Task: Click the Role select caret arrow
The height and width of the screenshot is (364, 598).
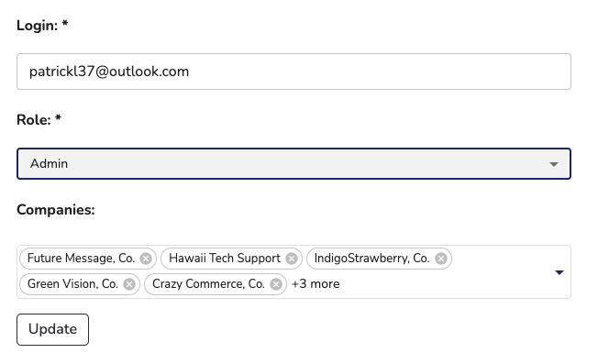Action: [x=554, y=164]
